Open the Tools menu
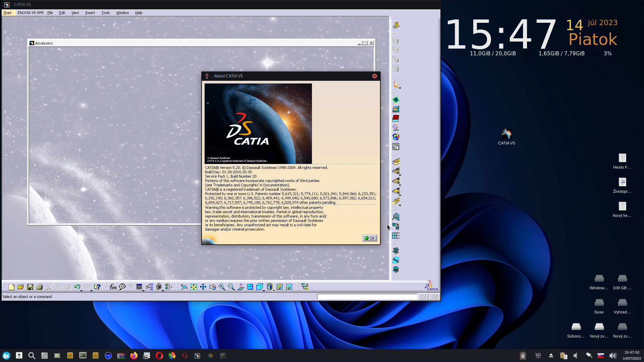The image size is (644, 362). [x=106, y=13]
